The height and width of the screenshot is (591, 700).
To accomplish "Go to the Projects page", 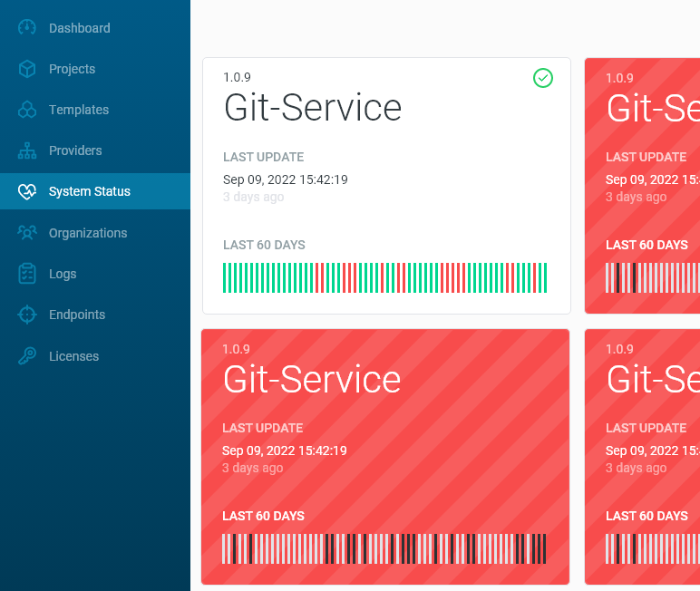I will tap(72, 69).
